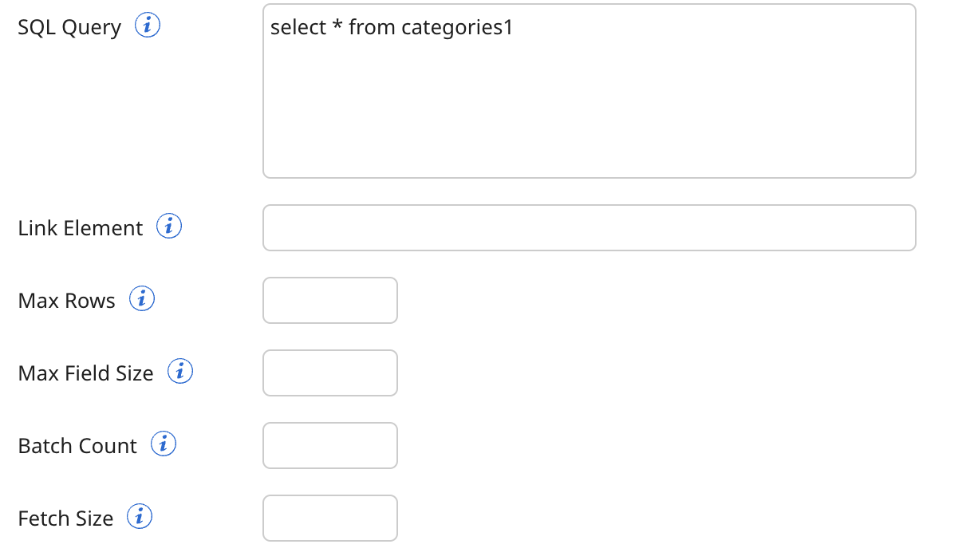Screen dimensions: 970x560
Task: Click the text 'select * from categories1'
Action: pos(391,26)
